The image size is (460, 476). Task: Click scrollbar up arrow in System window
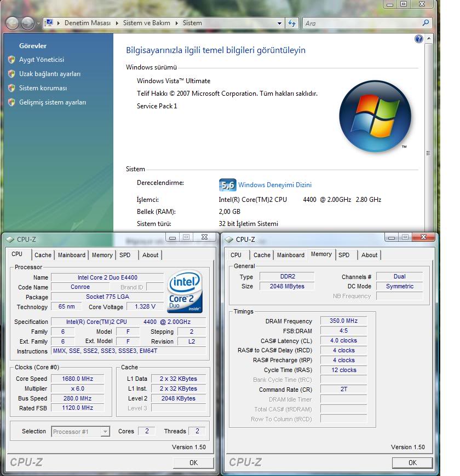(428, 38)
